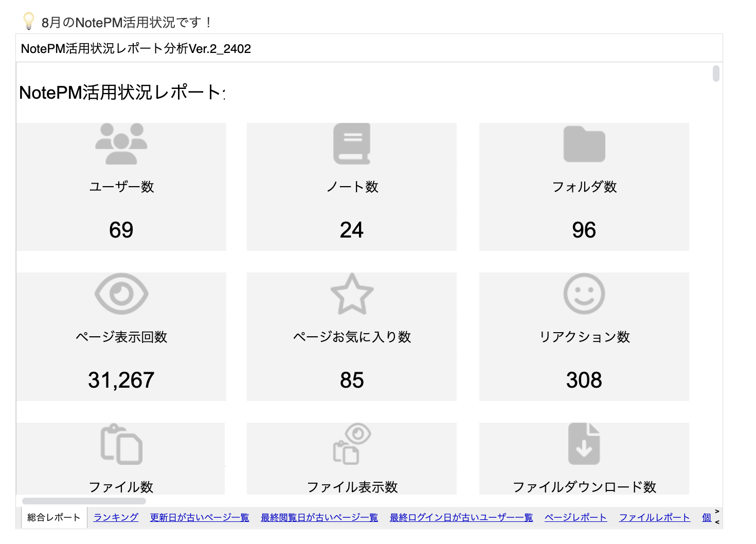Image resolution: width=756 pixels, height=544 pixels.
Task: Click the notebook icon above ノート数
Action: click(352, 143)
